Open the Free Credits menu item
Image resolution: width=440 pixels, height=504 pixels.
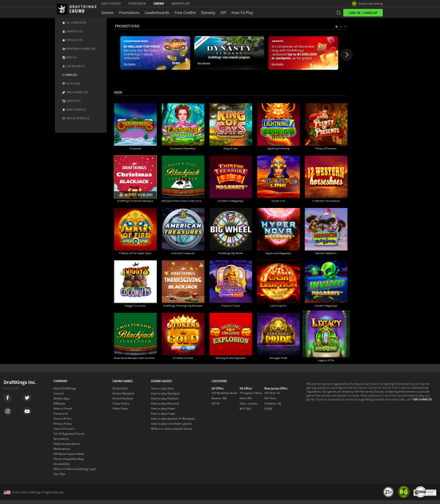point(185,13)
